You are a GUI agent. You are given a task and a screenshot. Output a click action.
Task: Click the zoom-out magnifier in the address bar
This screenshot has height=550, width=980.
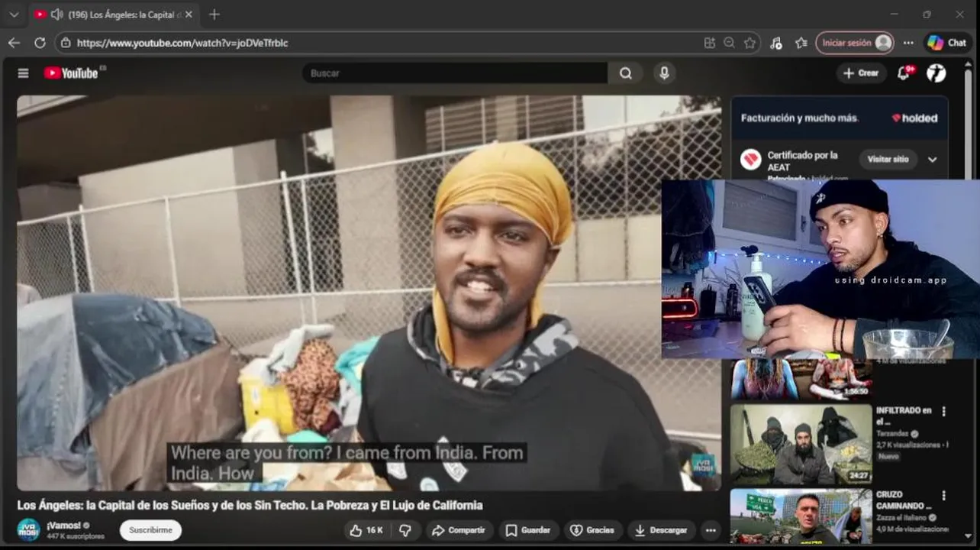coord(730,43)
